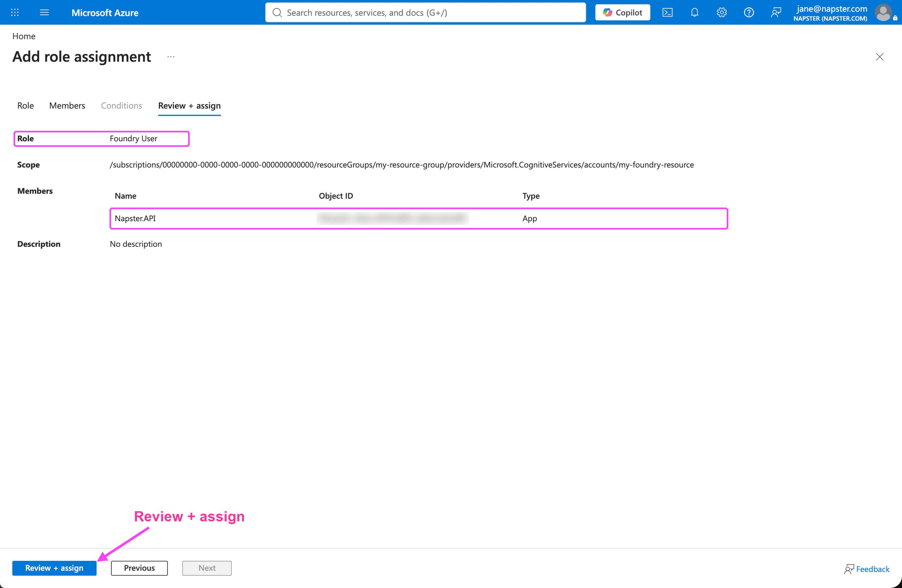Select the Review + assign tab
This screenshot has height=588, width=902.
pos(189,106)
